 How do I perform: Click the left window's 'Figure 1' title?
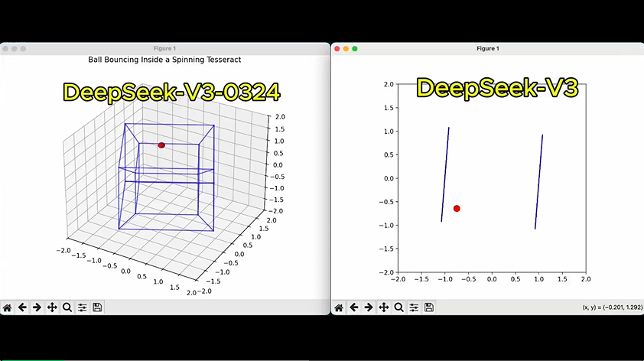(x=164, y=48)
